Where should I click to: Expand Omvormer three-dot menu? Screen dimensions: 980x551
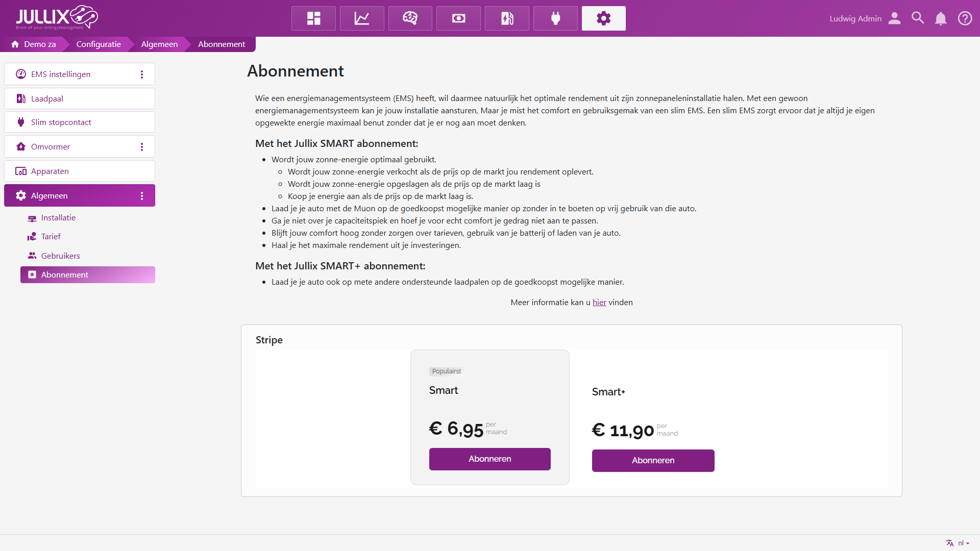(142, 147)
